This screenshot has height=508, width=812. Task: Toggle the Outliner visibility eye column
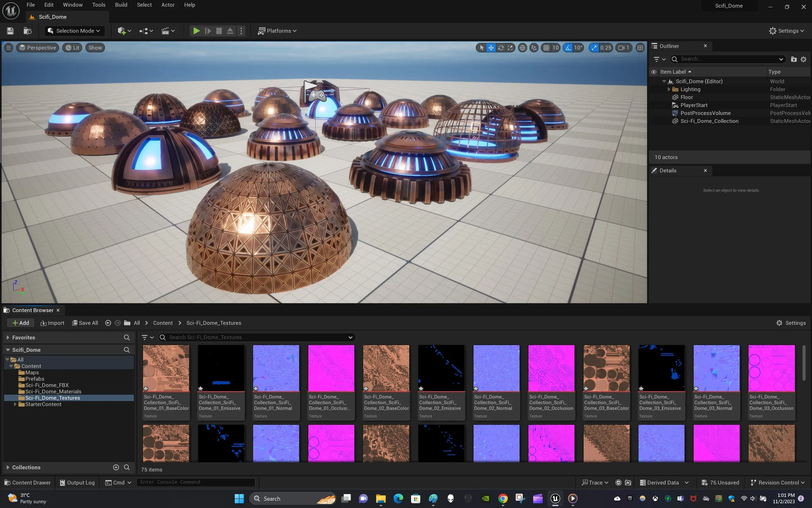(x=654, y=72)
